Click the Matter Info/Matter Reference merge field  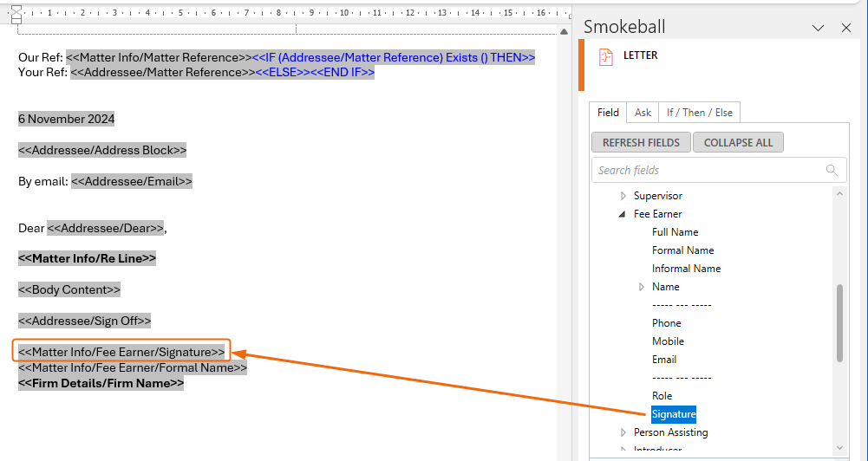tap(159, 57)
